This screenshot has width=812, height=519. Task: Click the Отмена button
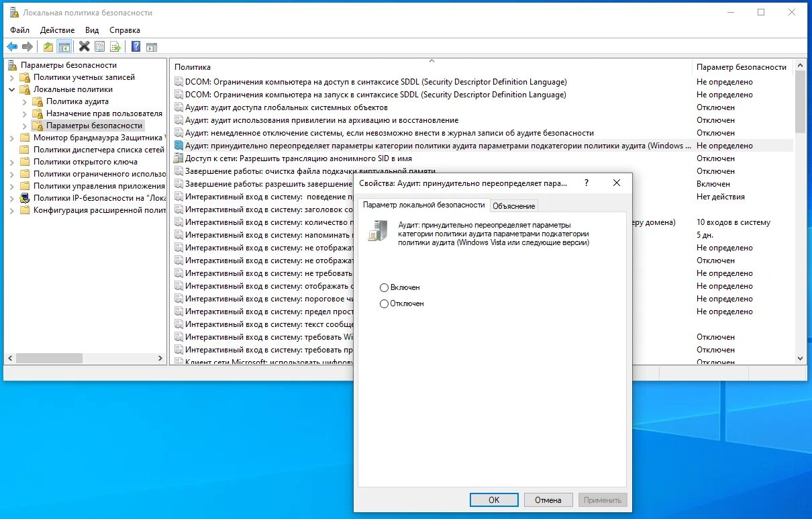tap(548, 500)
